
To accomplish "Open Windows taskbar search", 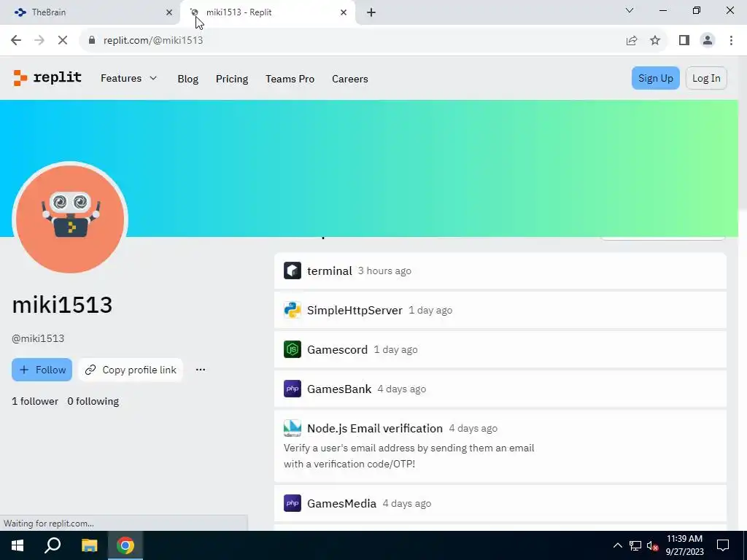I will coord(53,545).
